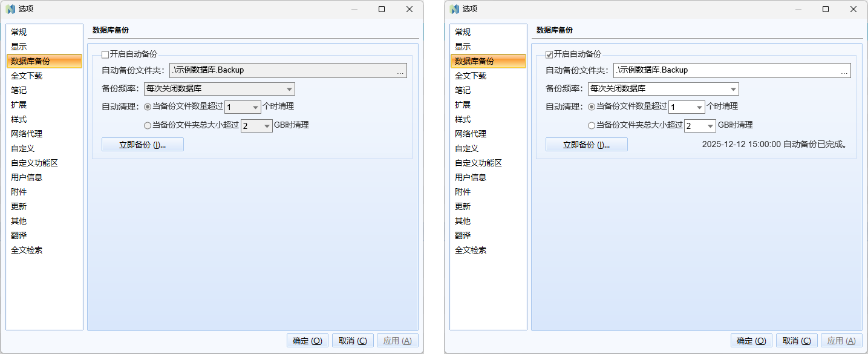
Task: Select the 样式 settings category
Action: [x=18, y=119]
